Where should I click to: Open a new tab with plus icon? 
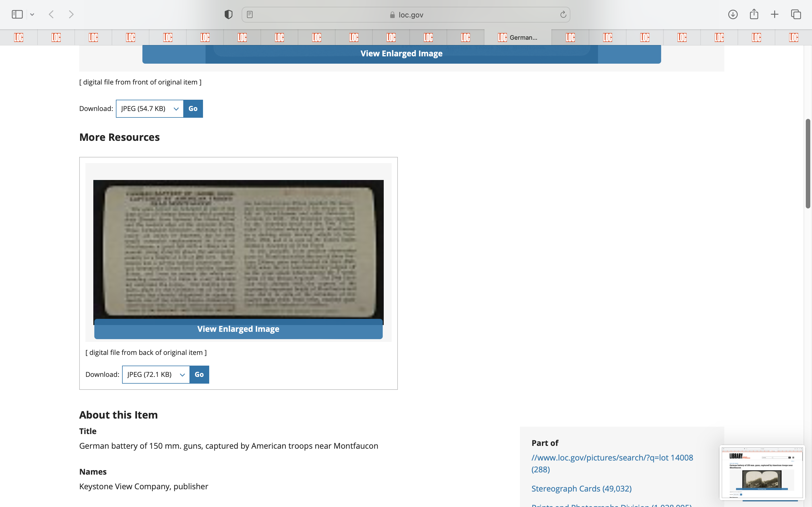click(775, 14)
